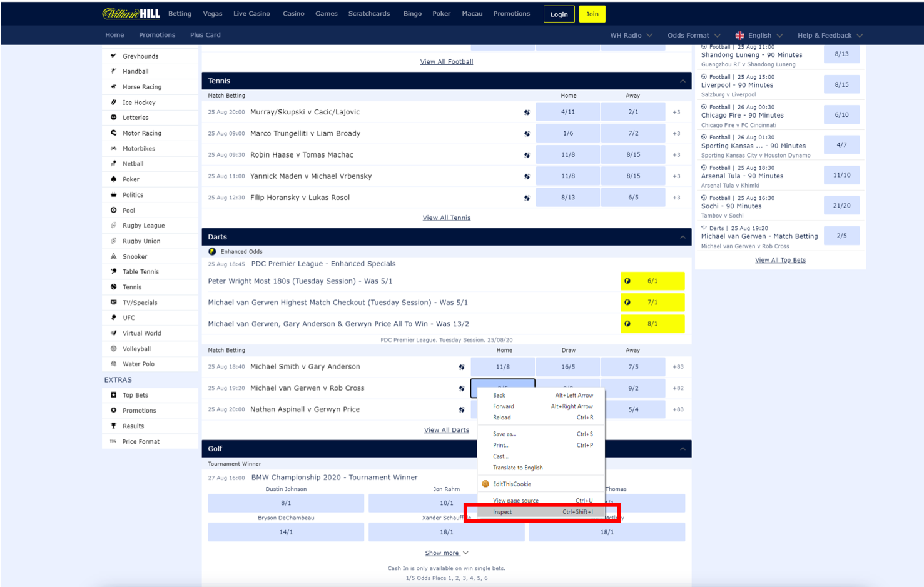
Task: Select 4/11 home odds for Murray/Skupski
Action: [568, 112]
